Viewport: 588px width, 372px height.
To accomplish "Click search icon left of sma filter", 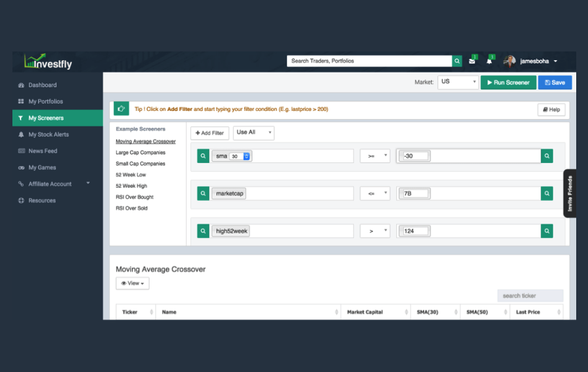I will (x=203, y=156).
